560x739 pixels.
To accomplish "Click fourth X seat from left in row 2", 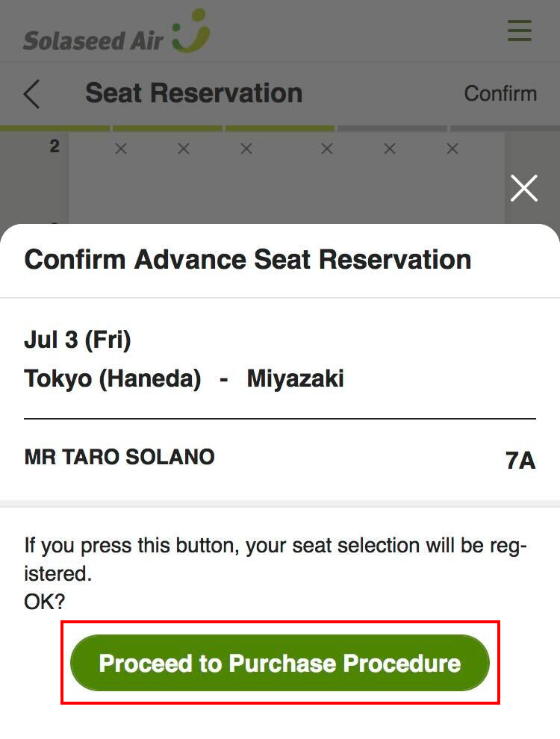I will tap(326, 149).
